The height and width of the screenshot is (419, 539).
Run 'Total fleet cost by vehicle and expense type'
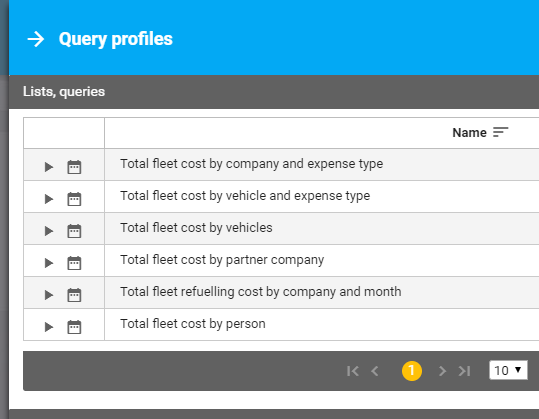49,199
